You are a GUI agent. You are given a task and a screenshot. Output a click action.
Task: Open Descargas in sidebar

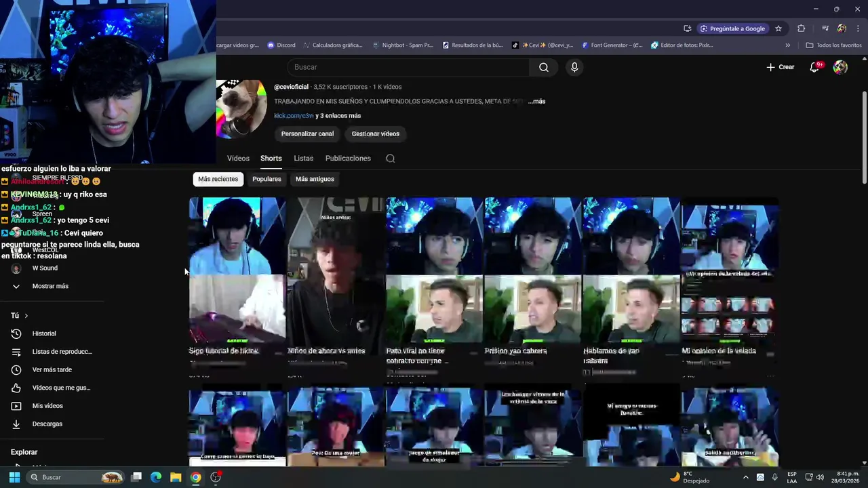[47, 424]
